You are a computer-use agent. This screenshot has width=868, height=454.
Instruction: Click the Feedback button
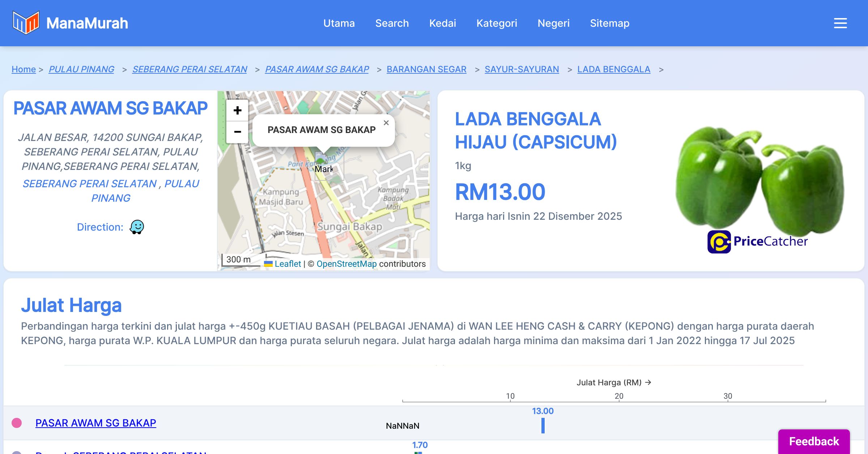(x=814, y=441)
